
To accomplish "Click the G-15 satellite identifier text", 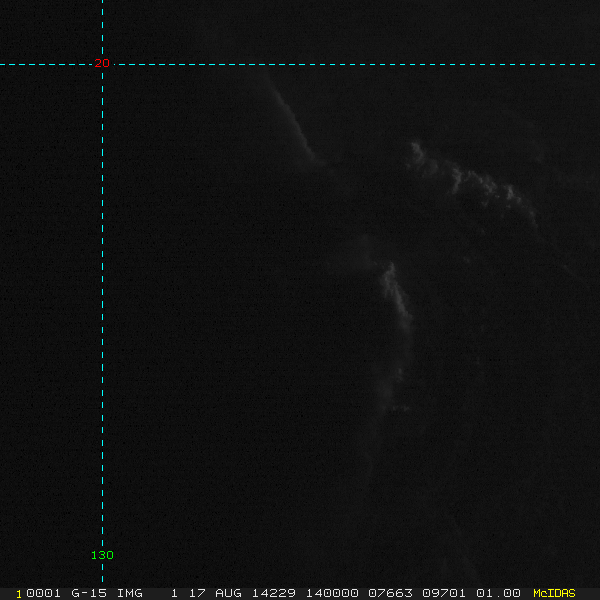I will (89, 593).
